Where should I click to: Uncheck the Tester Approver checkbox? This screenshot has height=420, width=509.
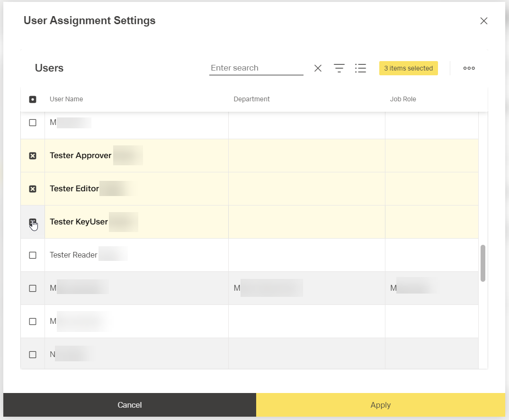33,156
